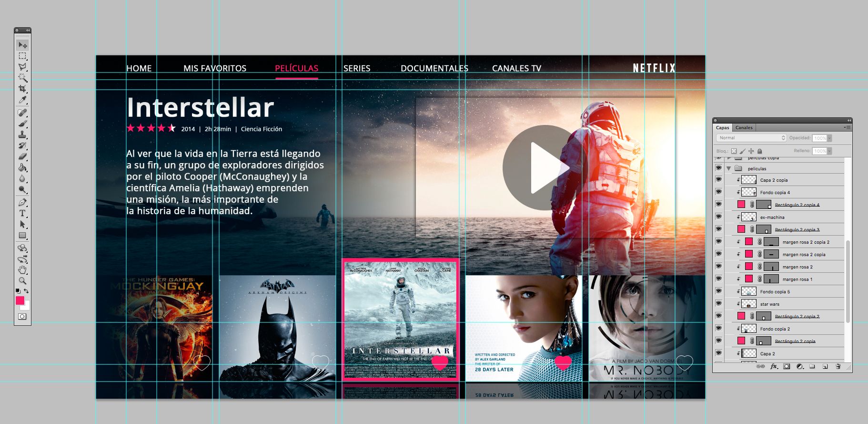Viewport: 868px width, 424px height.
Task: Hide the ex-machina layer
Action: (718, 217)
